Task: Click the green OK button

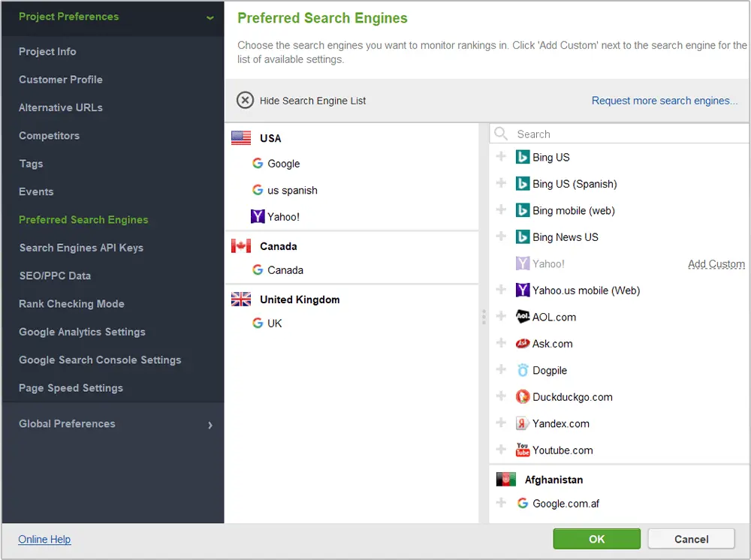Action: 596,539
